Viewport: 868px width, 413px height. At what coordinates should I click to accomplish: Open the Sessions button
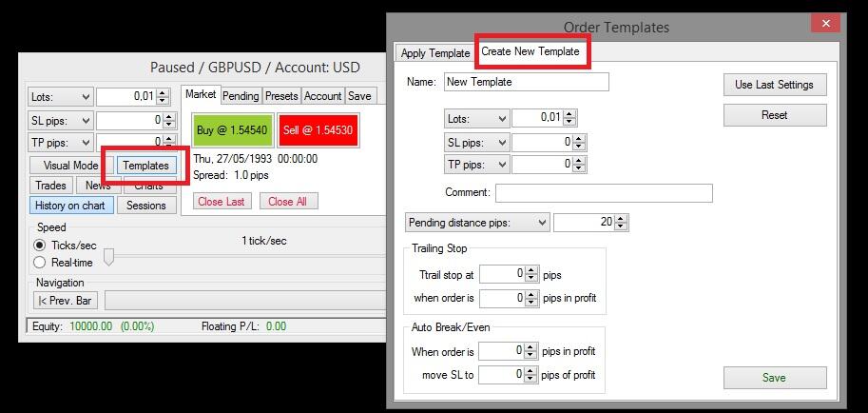146,206
